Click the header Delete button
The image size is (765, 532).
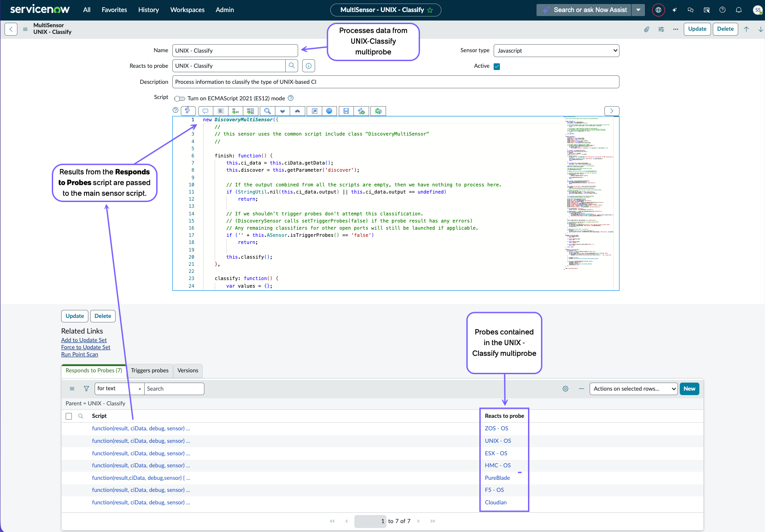click(725, 29)
